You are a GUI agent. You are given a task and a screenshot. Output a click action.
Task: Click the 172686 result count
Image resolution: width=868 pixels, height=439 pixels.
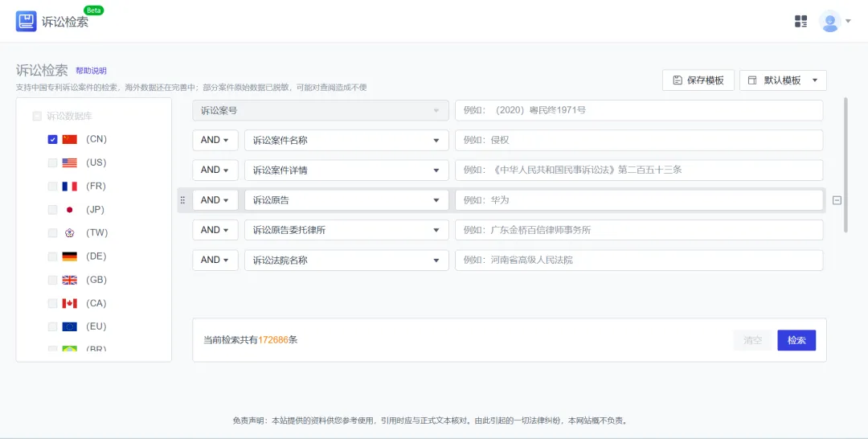click(273, 340)
